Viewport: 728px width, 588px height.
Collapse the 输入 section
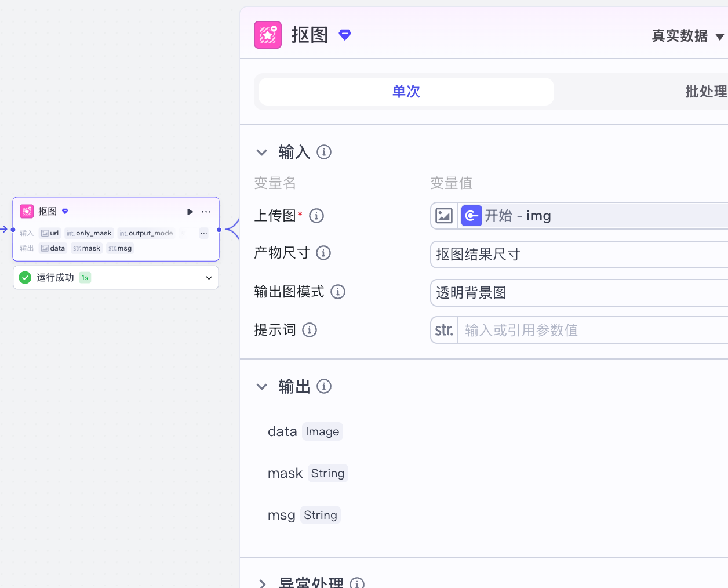[262, 153]
